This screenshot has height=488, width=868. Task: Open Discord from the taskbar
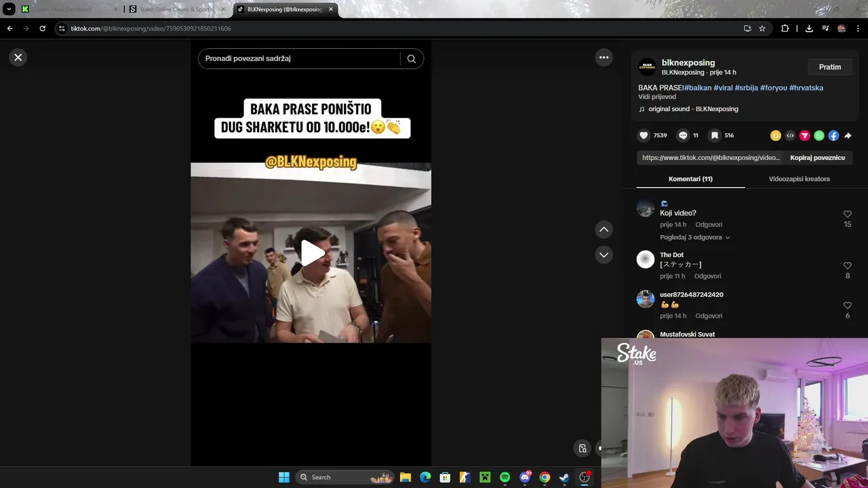(x=525, y=477)
